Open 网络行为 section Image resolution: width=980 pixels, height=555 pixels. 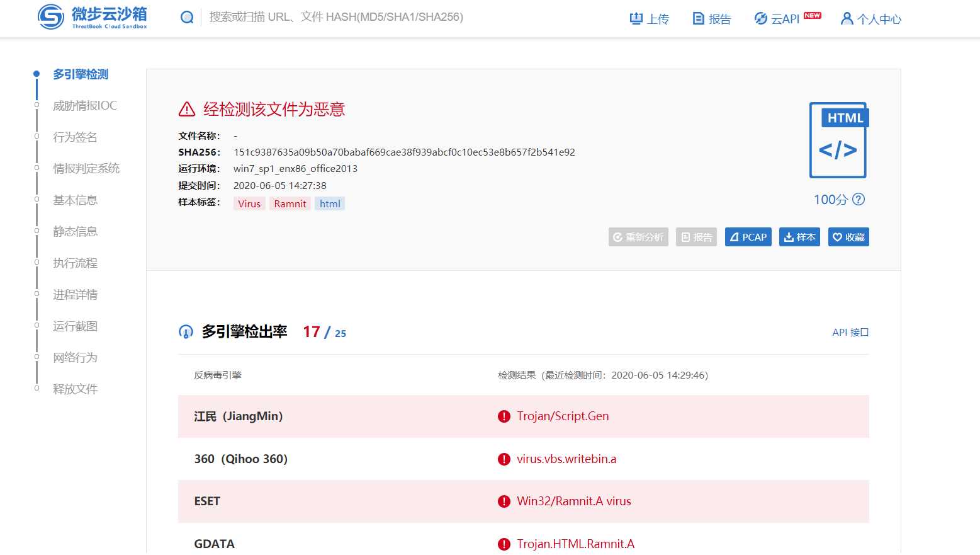point(75,358)
